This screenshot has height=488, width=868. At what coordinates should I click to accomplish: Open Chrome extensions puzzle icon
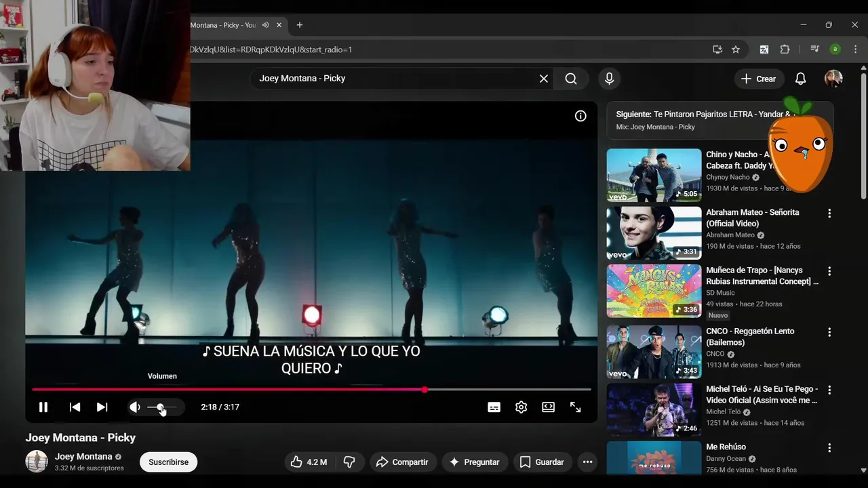coord(785,49)
